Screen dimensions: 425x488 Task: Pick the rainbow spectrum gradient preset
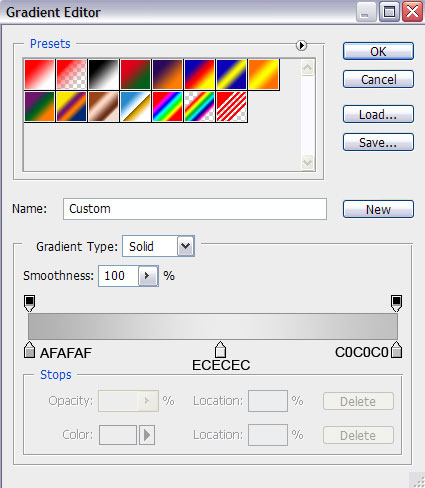pos(167,107)
